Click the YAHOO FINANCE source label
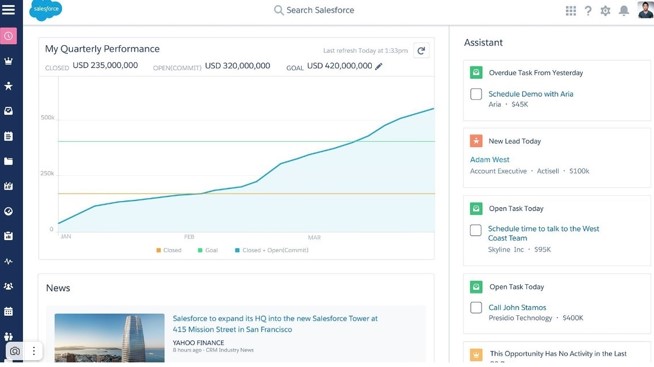Viewport: 654px width, 367px height. (x=198, y=342)
